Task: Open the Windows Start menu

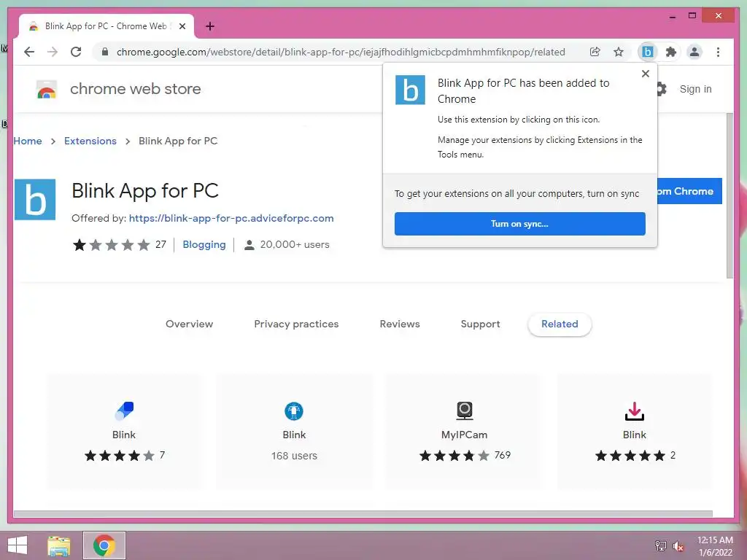Action: tap(18, 545)
